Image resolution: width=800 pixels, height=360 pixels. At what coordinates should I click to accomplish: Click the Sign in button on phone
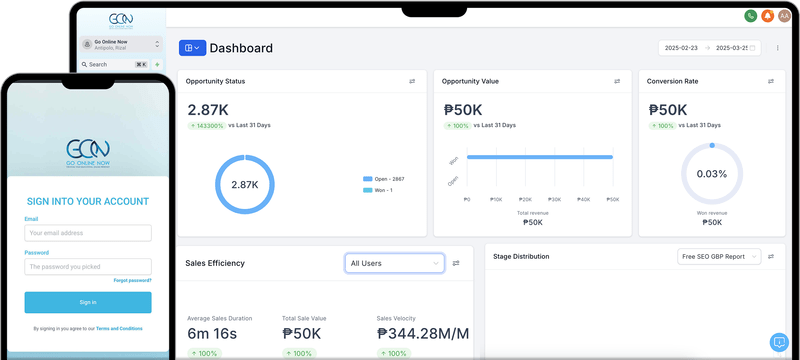tap(88, 302)
